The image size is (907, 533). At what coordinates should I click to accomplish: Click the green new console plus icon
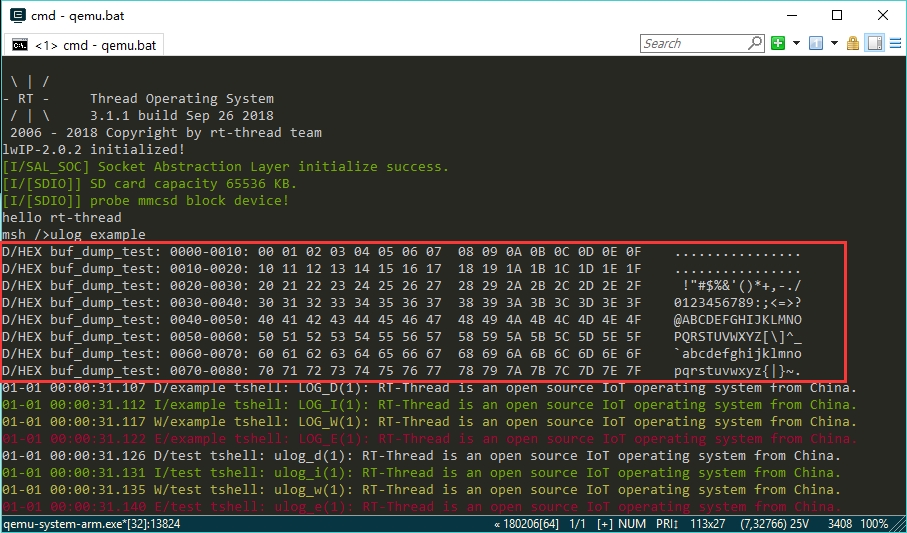click(x=778, y=43)
